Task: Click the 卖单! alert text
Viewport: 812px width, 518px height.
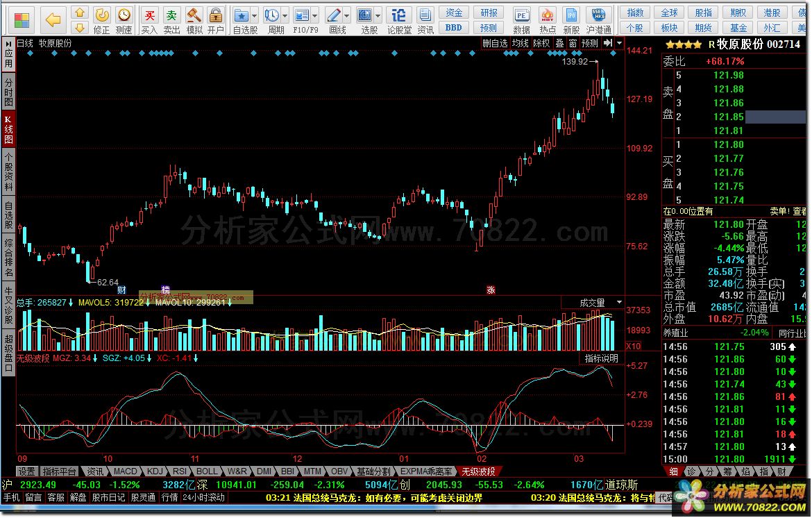Action: [779, 211]
